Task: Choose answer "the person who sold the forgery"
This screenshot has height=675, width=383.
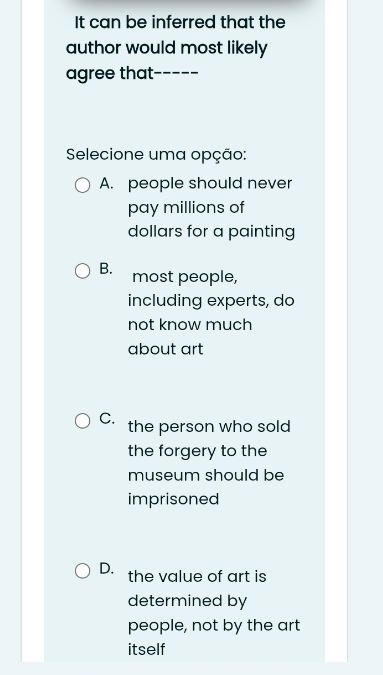Action: tap(209, 463)
